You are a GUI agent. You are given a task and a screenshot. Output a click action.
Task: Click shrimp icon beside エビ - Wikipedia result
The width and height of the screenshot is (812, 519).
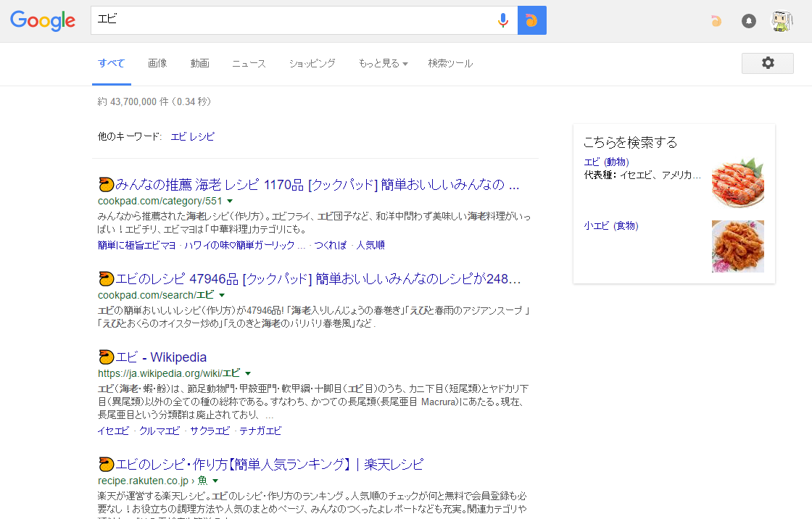pos(106,357)
